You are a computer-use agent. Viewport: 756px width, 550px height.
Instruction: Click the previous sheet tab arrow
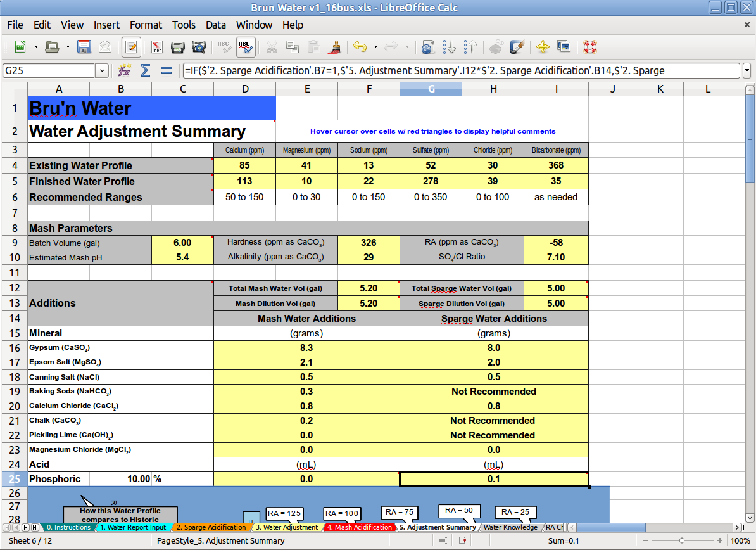coord(16,527)
